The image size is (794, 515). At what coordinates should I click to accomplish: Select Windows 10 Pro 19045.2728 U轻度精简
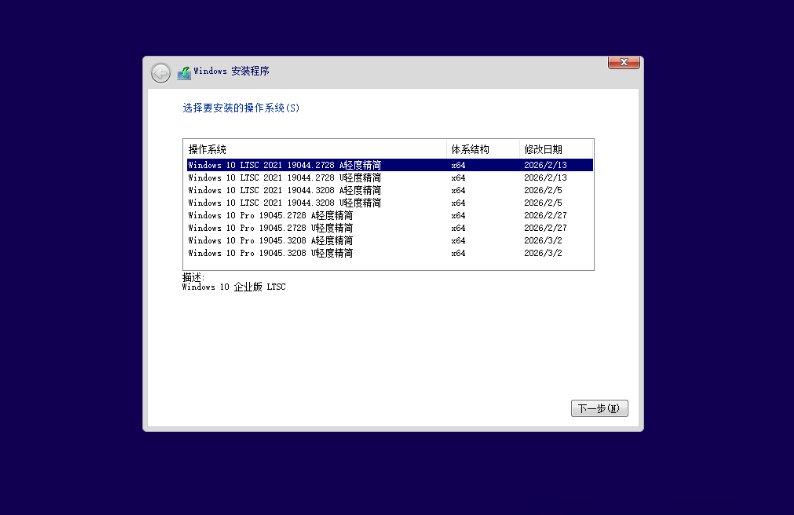[x=390, y=228]
